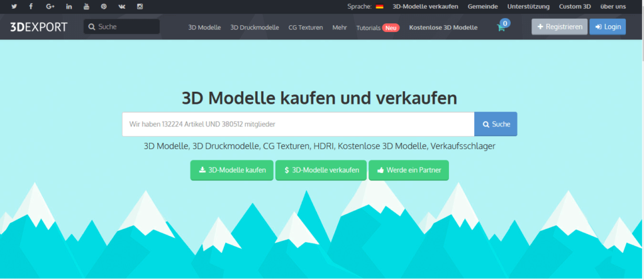Screen dimensions: 644x280
Task: Click the 3DEXPORT logo
Action: click(39, 27)
